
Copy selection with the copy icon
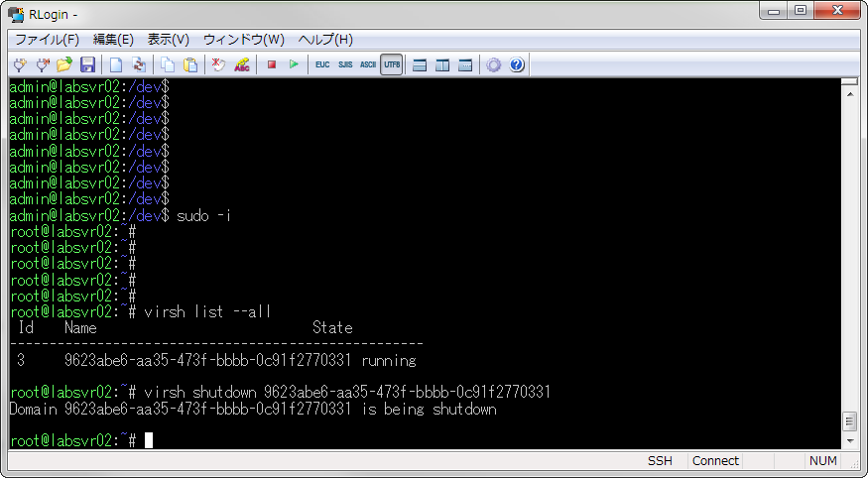(x=168, y=65)
